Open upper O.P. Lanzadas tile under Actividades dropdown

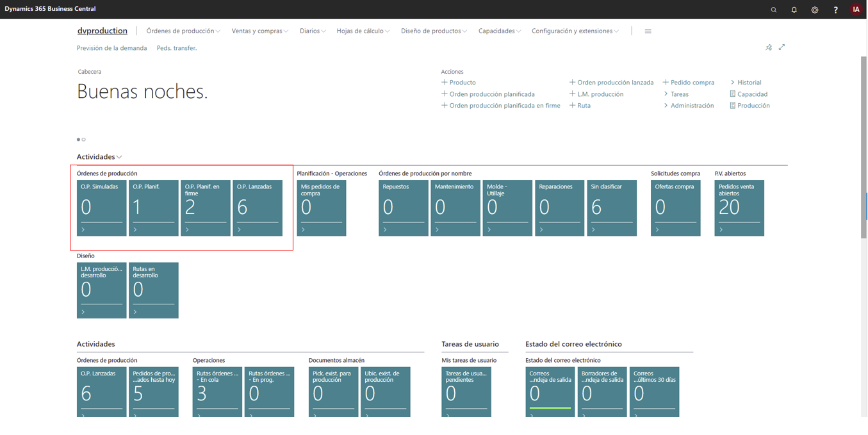coord(258,208)
